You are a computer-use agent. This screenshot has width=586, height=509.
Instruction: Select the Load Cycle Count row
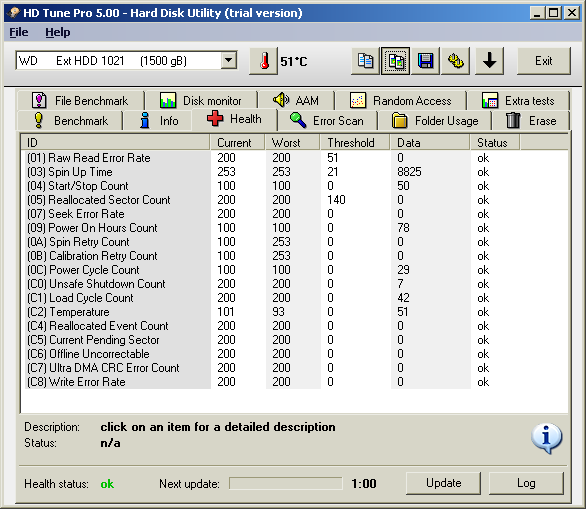[x=295, y=298]
